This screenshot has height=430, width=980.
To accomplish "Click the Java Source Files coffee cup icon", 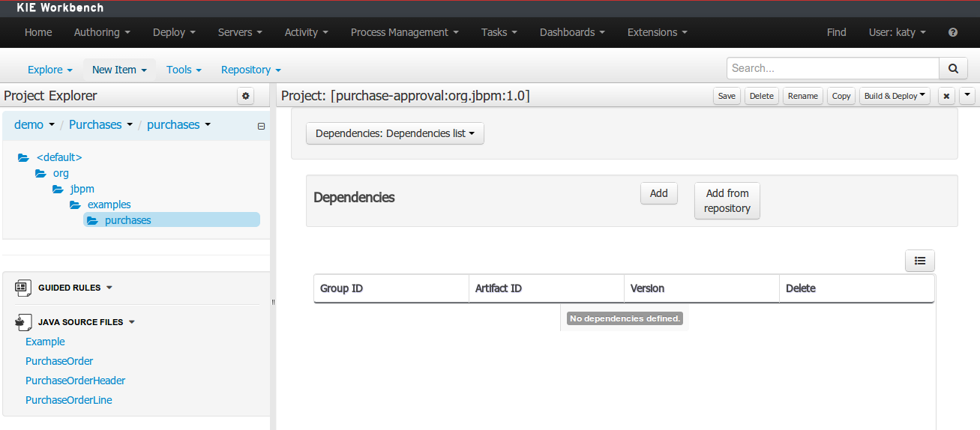I will [22, 322].
